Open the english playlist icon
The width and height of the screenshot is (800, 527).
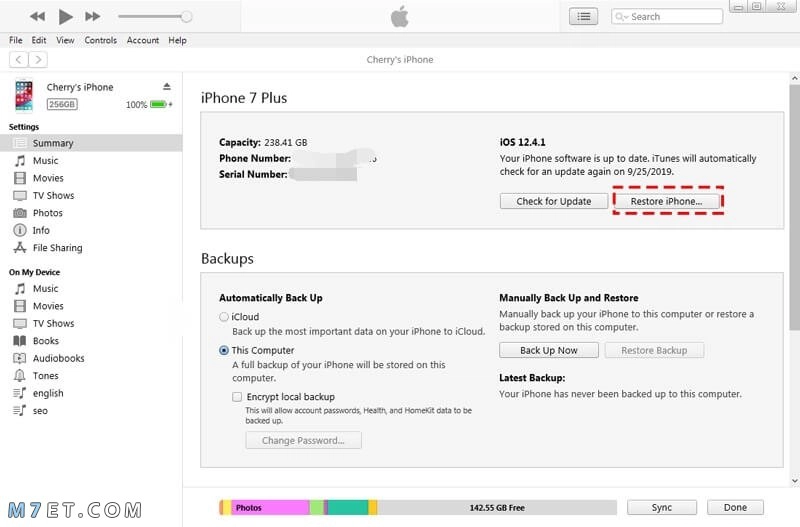pyautogui.click(x=20, y=393)
